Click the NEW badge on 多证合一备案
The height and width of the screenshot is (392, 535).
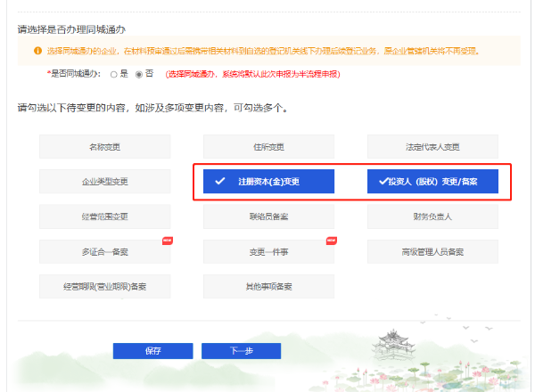166,241
